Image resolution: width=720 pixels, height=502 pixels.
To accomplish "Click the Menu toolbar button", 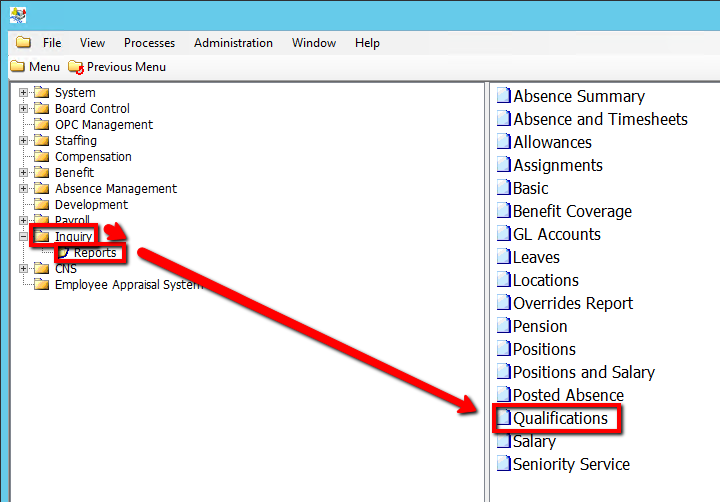I will click(x=35, y=67).
